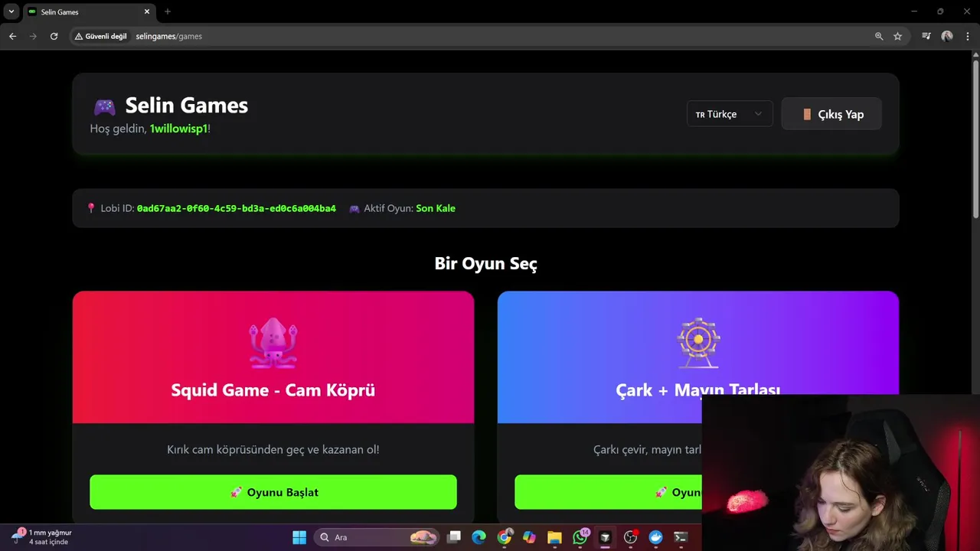The image size is (980, 551).
Task: Open the Türkçe language dropdown
Action: tap(730, 114)
